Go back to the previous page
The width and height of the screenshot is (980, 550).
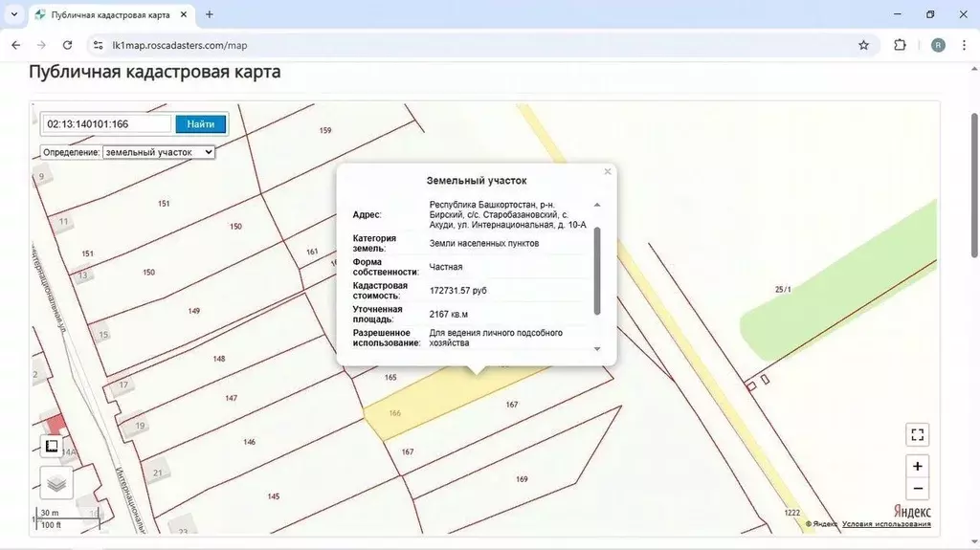pyautogui.click(x=15, y=45)
